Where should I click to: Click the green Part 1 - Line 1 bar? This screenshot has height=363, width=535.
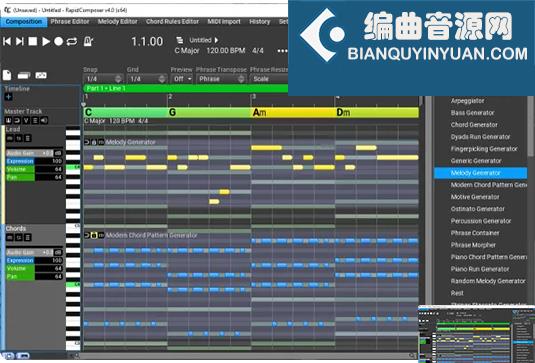(x=186, y=89)
